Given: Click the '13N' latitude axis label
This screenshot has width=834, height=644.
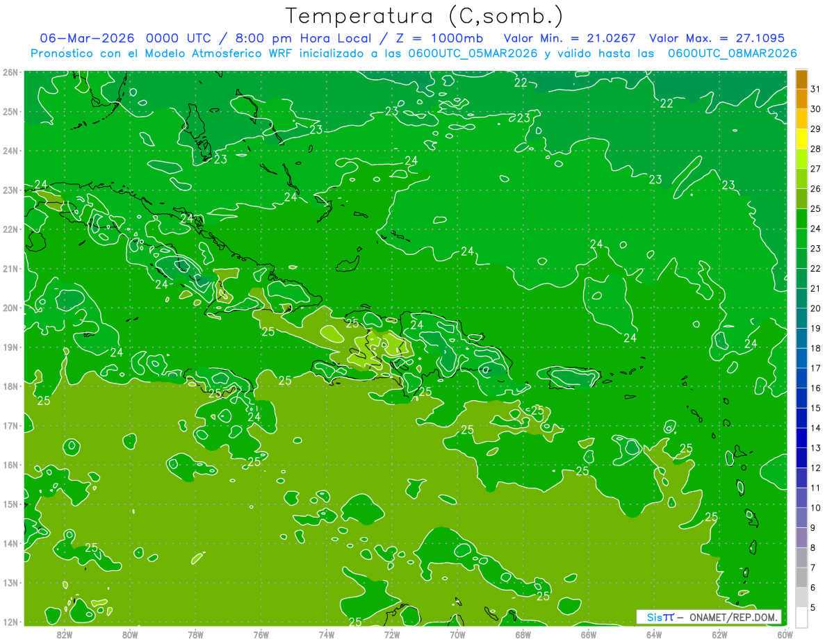Looking at the screenshot, I should pyautogui.click(x=10, y=583).
